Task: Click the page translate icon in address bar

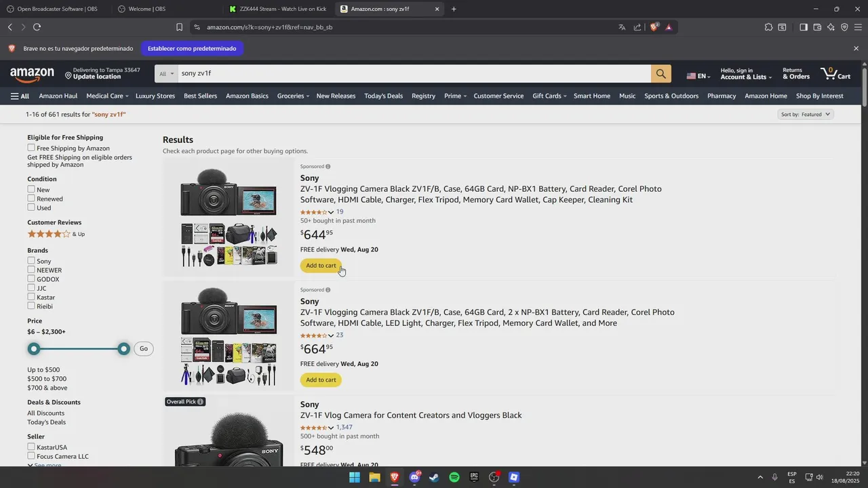Action: click(622, 27)
